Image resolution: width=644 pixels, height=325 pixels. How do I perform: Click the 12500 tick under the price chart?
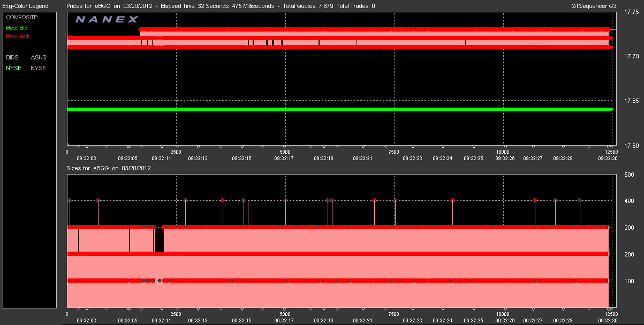coord(612,152)
